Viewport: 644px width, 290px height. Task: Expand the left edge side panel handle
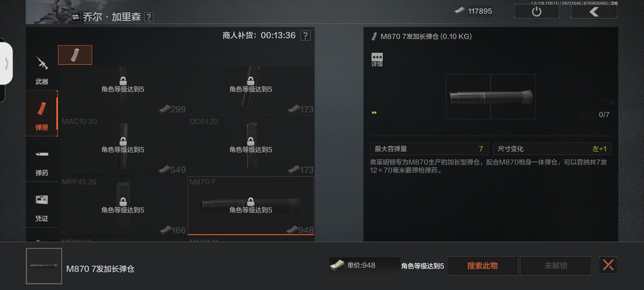pos(6,63)
